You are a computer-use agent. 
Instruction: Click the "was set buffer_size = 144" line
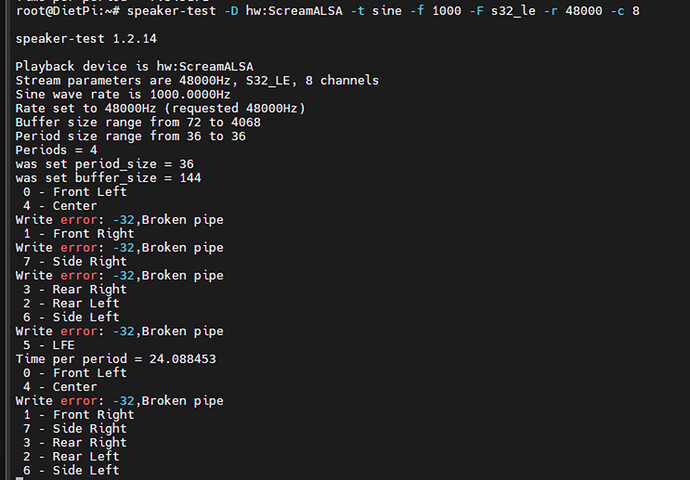click(x=108, y=178)
